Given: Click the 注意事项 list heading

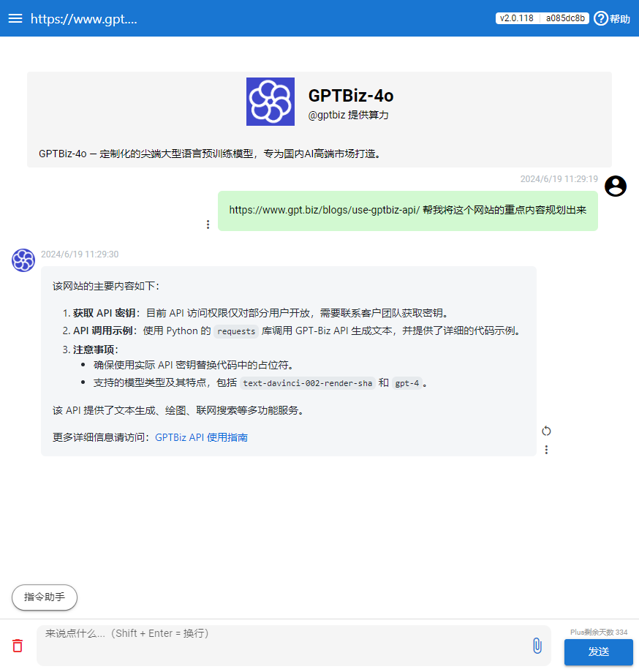Looking at the screenshot, I should click(x=94, y=350).
